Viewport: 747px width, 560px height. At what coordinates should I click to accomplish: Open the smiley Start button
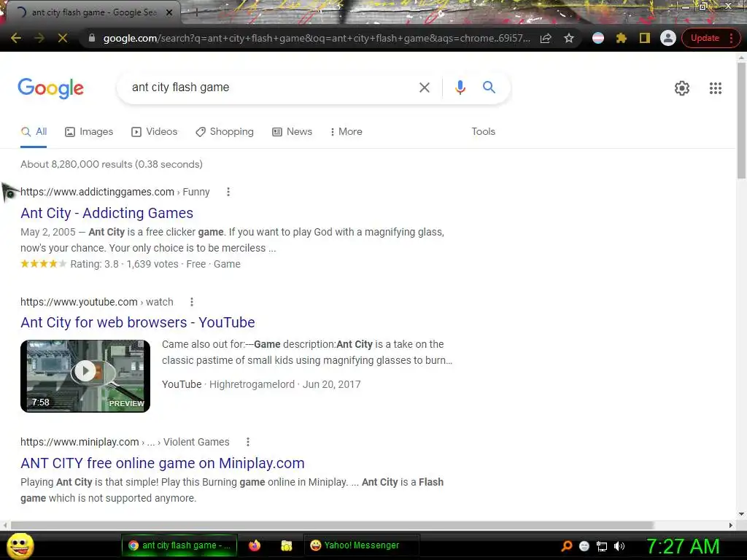coord(20,545)
